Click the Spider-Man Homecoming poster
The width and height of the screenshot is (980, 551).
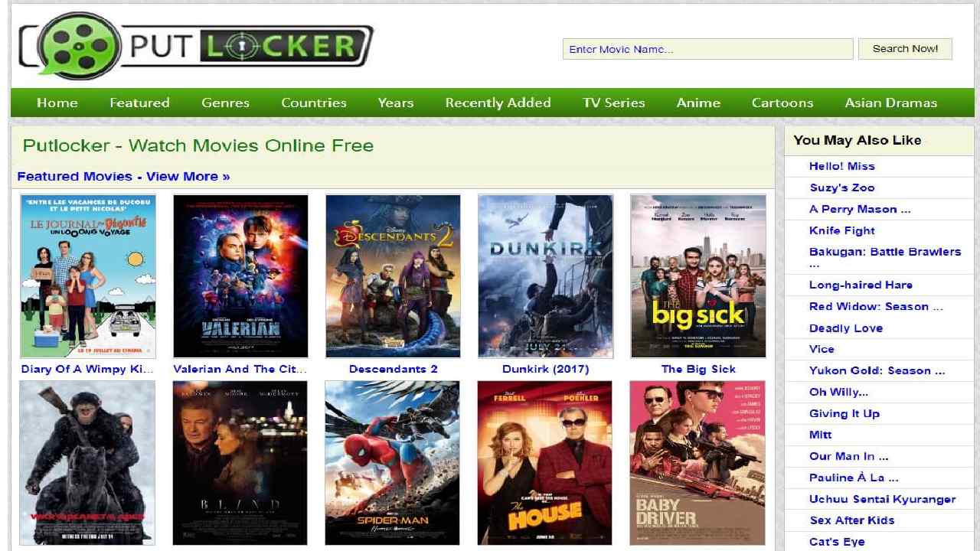pos(393,463)
